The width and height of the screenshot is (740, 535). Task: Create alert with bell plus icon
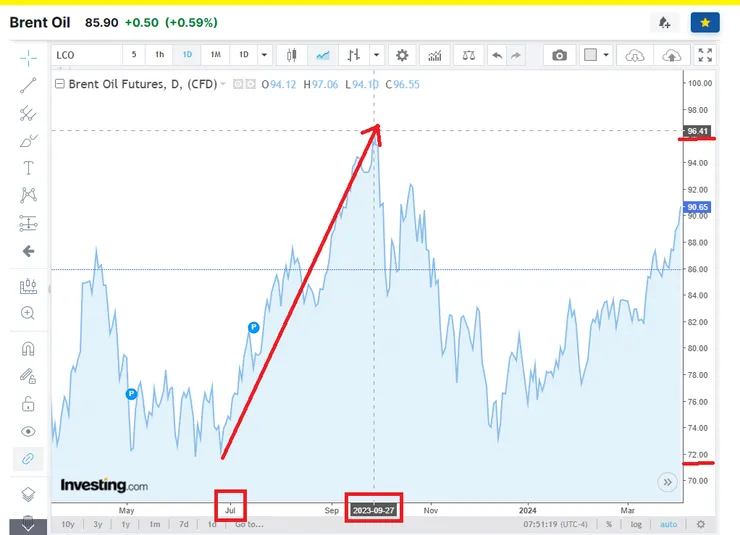(664, 22)
